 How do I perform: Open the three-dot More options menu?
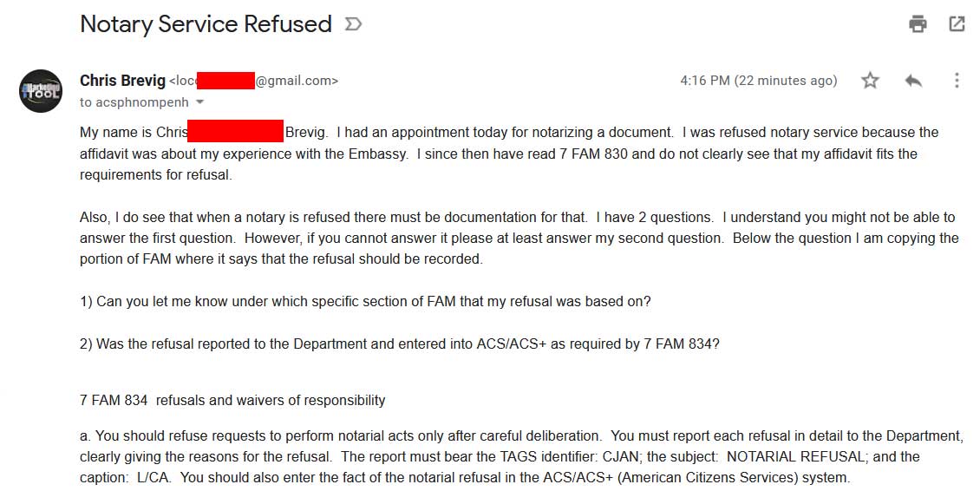point(957,81)
